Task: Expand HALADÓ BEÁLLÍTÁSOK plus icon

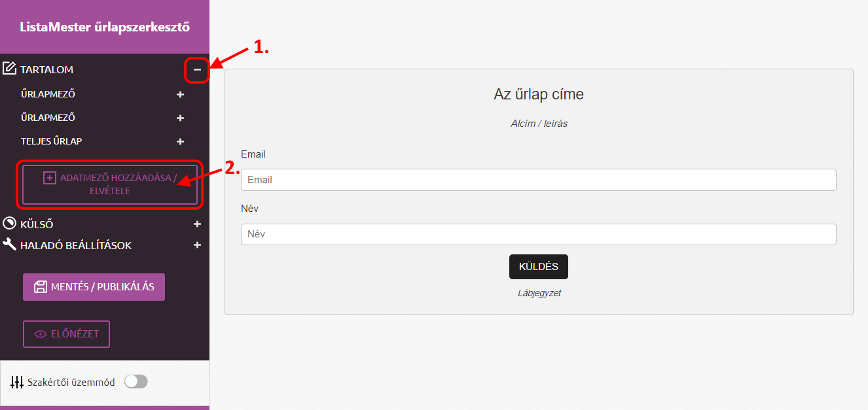Action: pos(198,246)
